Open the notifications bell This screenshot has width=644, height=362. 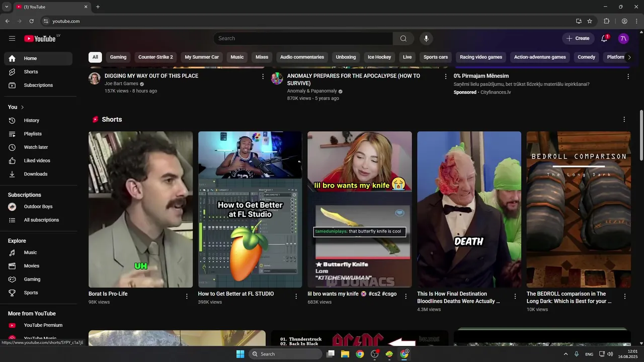coord(604,38)
